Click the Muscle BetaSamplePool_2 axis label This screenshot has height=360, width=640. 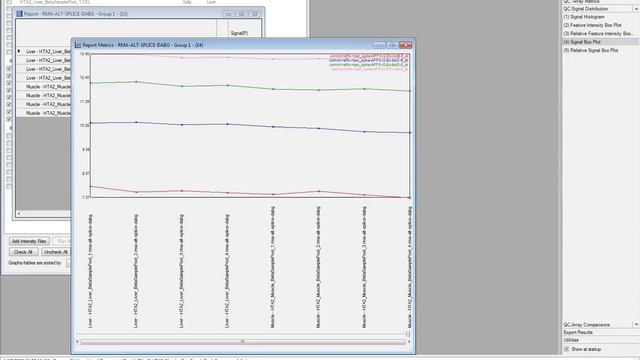pyautogui.click(x=318, y=267)
